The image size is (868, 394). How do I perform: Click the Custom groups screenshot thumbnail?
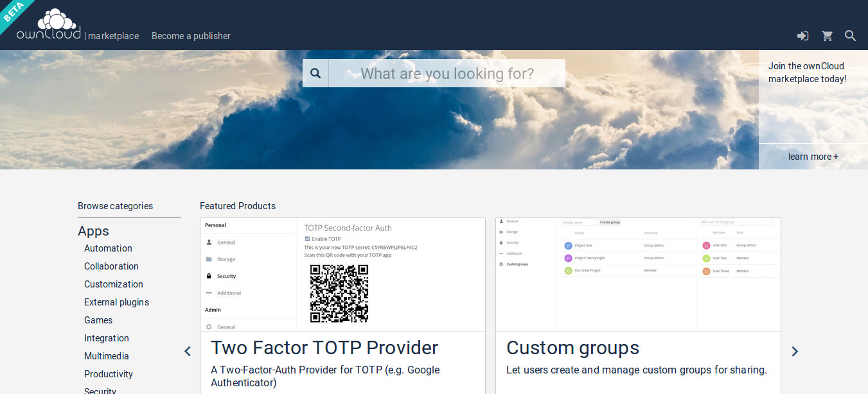pos(638,275)
